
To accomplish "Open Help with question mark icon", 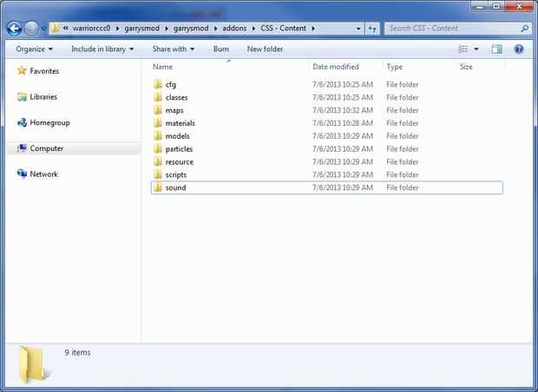I will coord(519,49).
